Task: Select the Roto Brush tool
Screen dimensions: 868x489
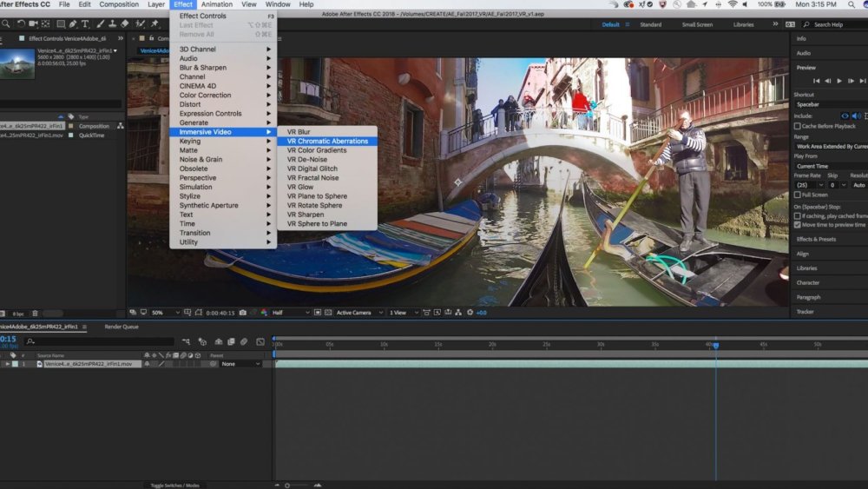Action: click(140, 23)
